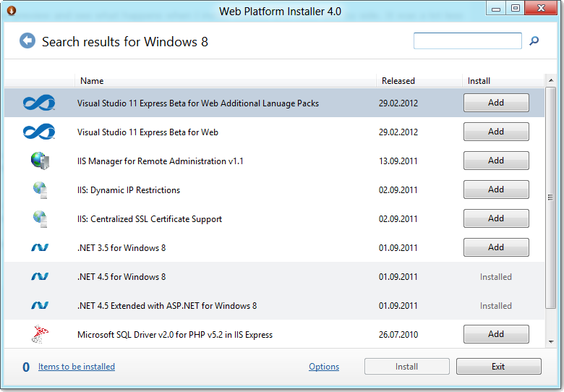
Task: Click the IIS: Centralized SSL Certificate Support icon
Action: (40, 218)
